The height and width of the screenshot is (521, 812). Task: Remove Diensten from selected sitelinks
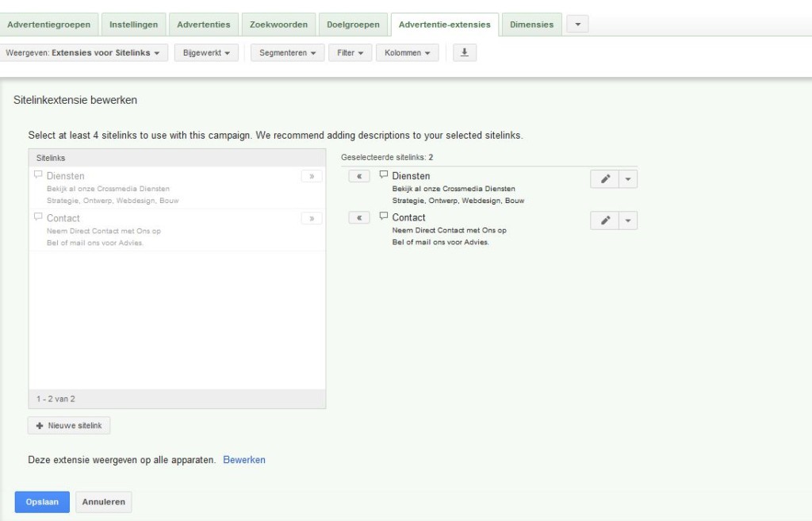pos(359,177)
